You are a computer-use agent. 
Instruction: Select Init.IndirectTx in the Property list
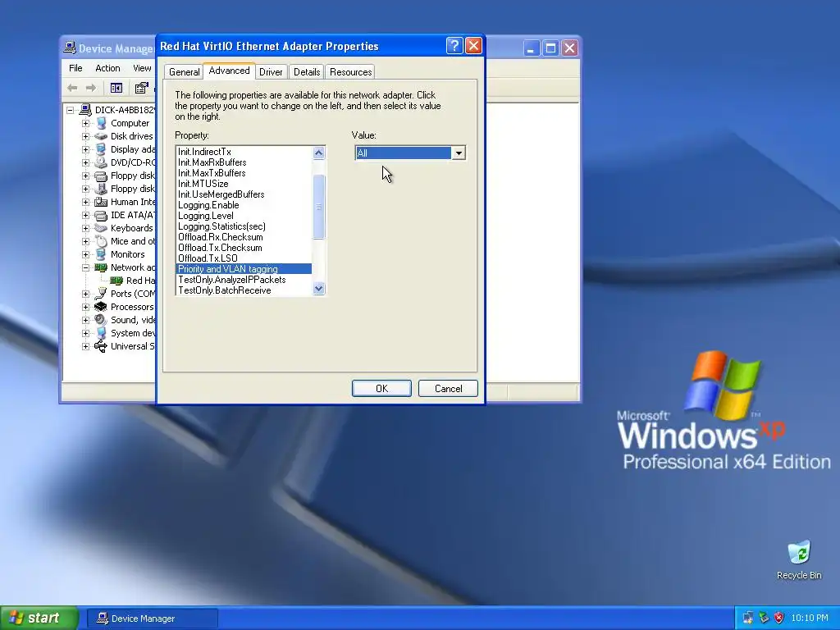(244, 152)
